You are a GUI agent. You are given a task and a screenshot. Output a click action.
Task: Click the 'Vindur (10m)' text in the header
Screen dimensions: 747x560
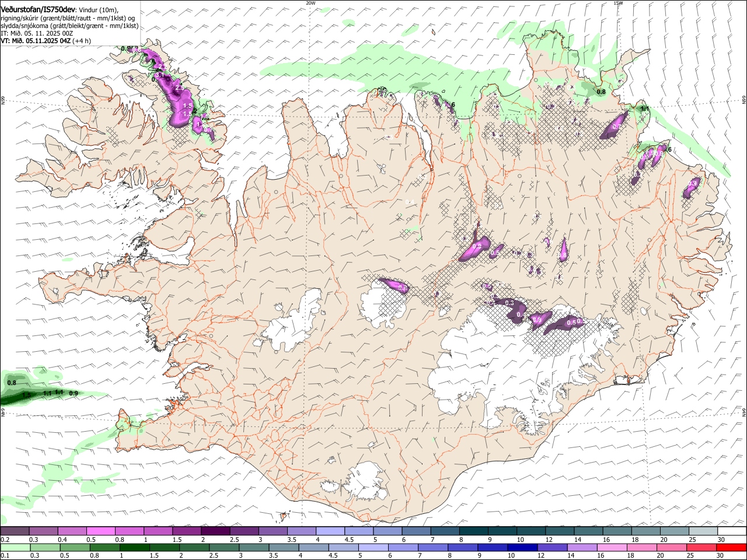click(x=98, y=10)
